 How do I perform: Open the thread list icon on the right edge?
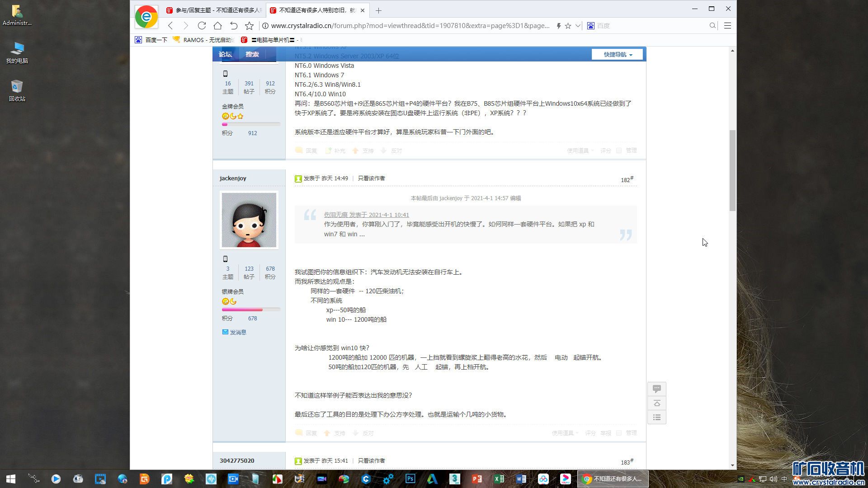pos(657,417)
